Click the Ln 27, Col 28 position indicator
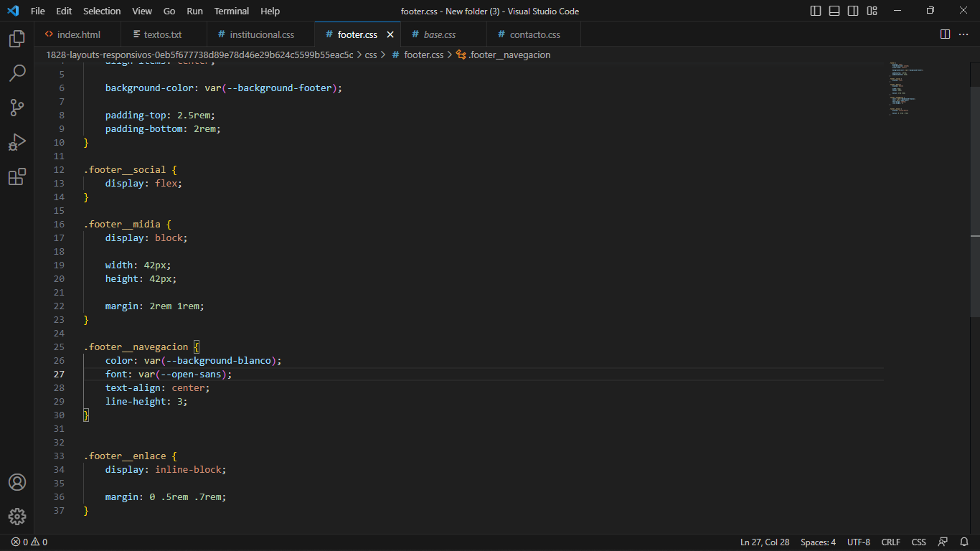The height and width of the screenshot is (551, 980). [x=765, y=542]
